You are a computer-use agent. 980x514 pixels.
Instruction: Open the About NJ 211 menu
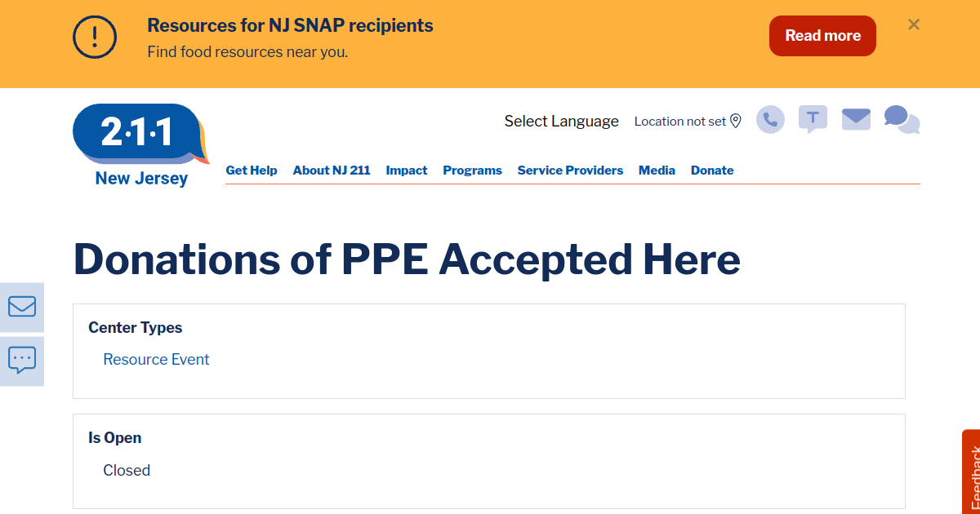[332, 171]
